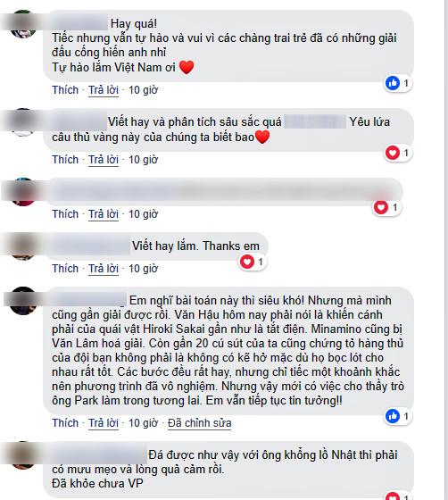Open avatar of the Văn Hậu commenter
Screen dimensions: 448x500
[23, 301]
